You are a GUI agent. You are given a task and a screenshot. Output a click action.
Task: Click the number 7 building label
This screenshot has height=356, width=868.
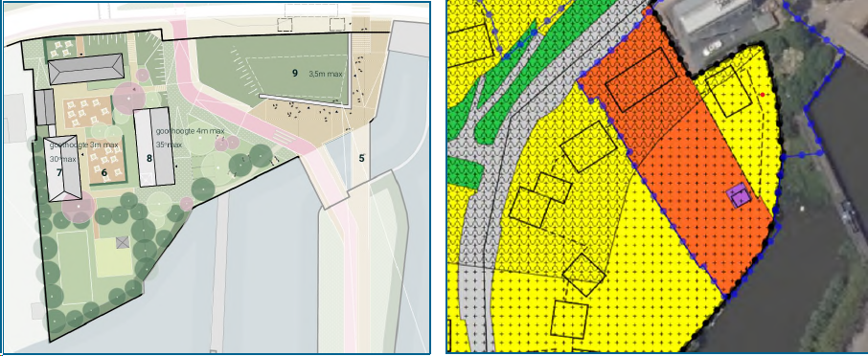(59, 172)
